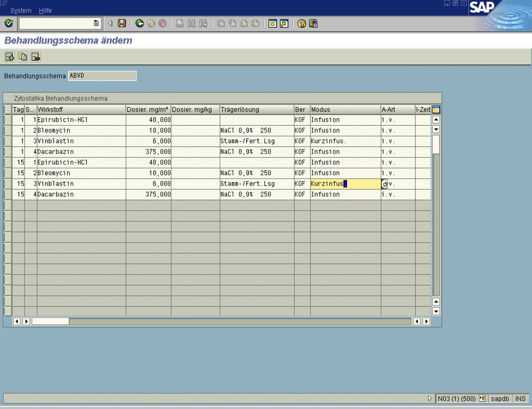Click the Find Next binoculars icon

[203, 24]
